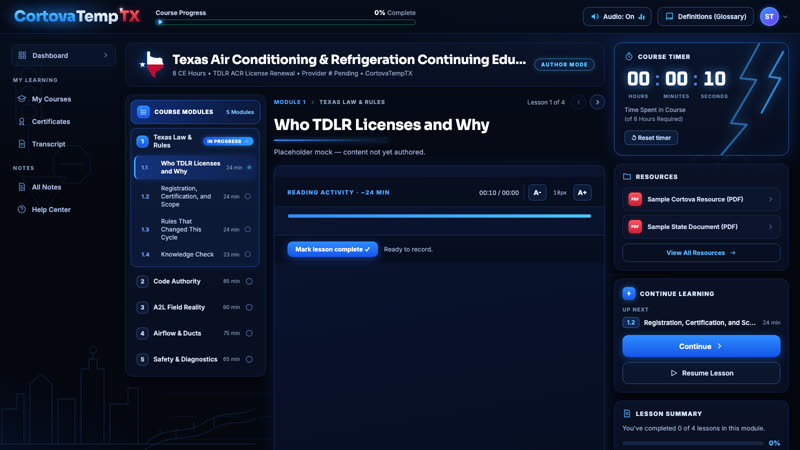Click Mark lesson complete button
800x450 pixels.
tap(332, 249)
